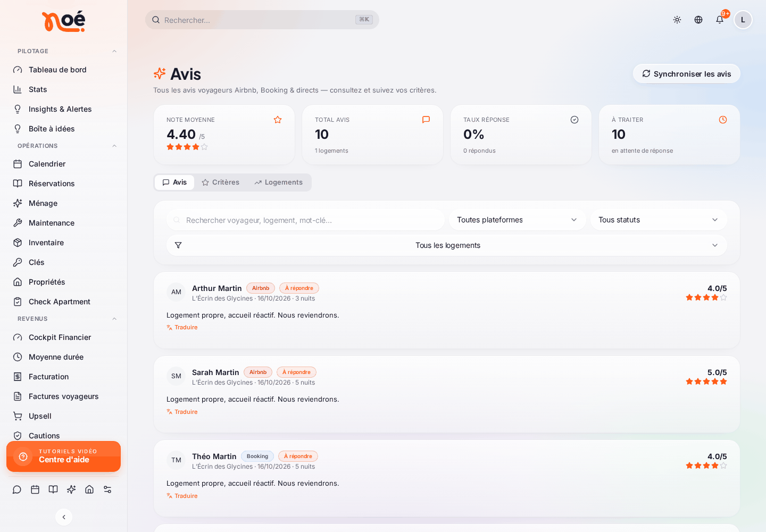Collapse the Pilotage section
Viewport: 766px width, 532px height.
pos(114,51)
